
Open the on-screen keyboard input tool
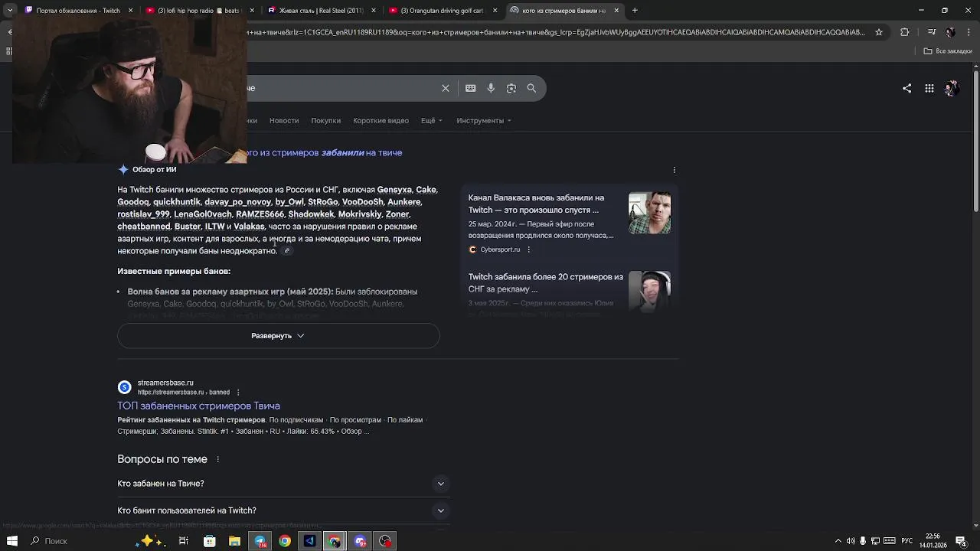471,88
